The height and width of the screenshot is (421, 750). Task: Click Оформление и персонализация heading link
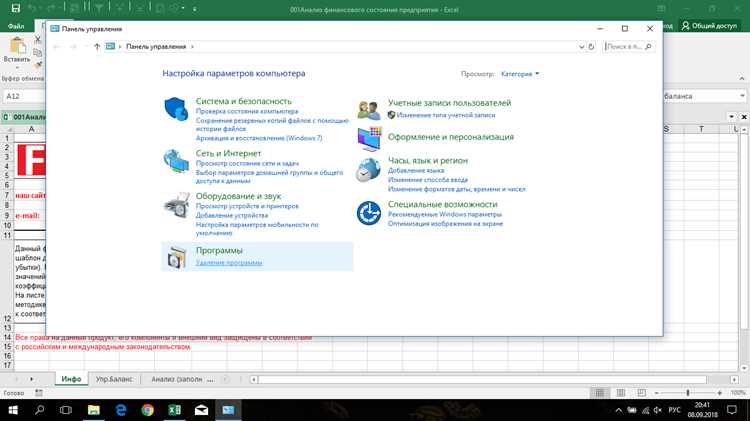pos(451,137)
